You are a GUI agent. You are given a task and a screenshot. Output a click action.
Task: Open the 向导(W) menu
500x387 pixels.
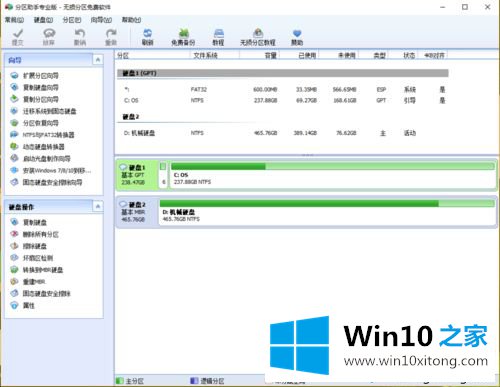coord(101,20)
